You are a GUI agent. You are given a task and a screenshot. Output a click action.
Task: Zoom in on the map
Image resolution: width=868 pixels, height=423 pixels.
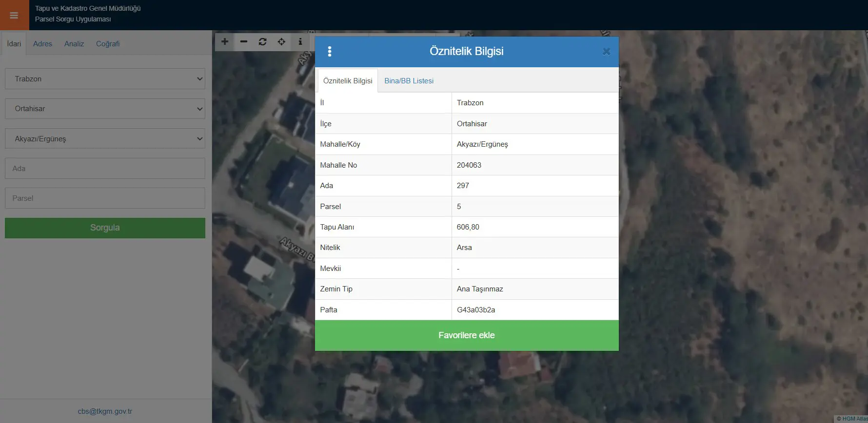click(x=225, y=42)
